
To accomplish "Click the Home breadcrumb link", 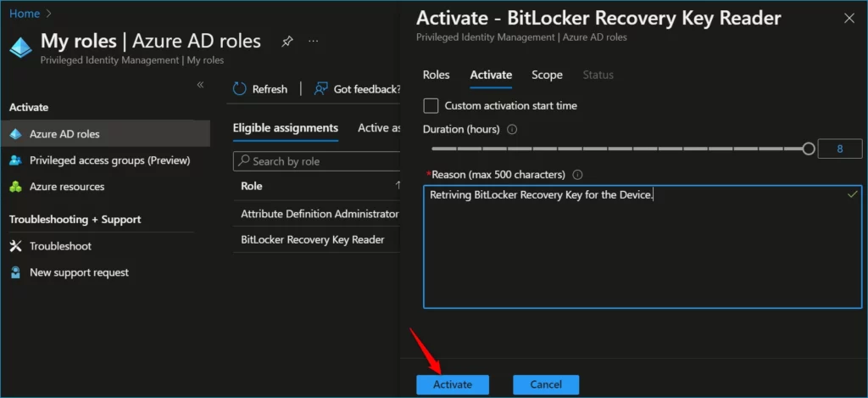I will 25,14.
